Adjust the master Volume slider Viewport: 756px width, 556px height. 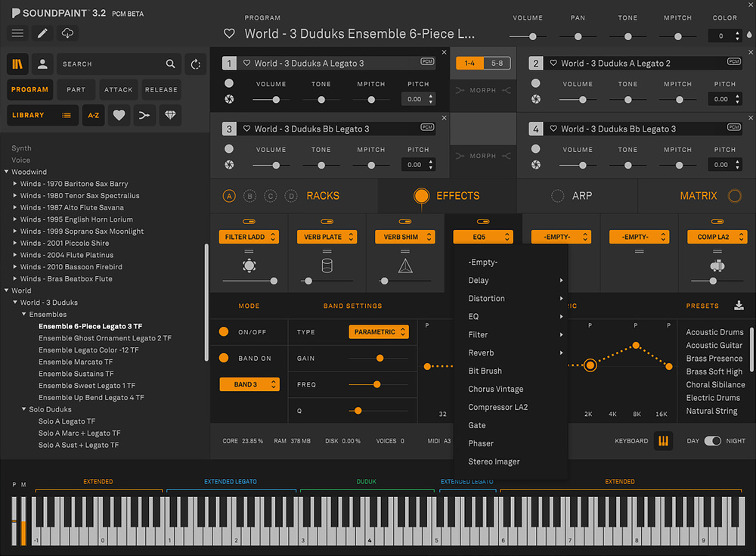point(533,36)
